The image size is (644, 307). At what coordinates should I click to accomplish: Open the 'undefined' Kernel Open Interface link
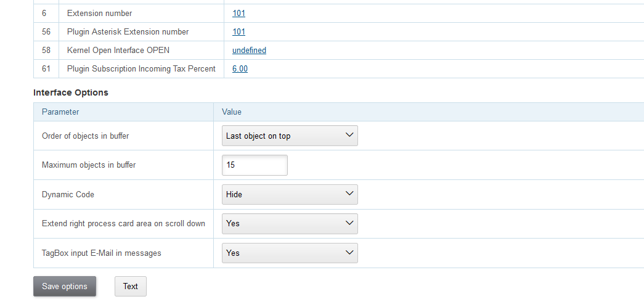pyautogui.click(x=249, y=51)
